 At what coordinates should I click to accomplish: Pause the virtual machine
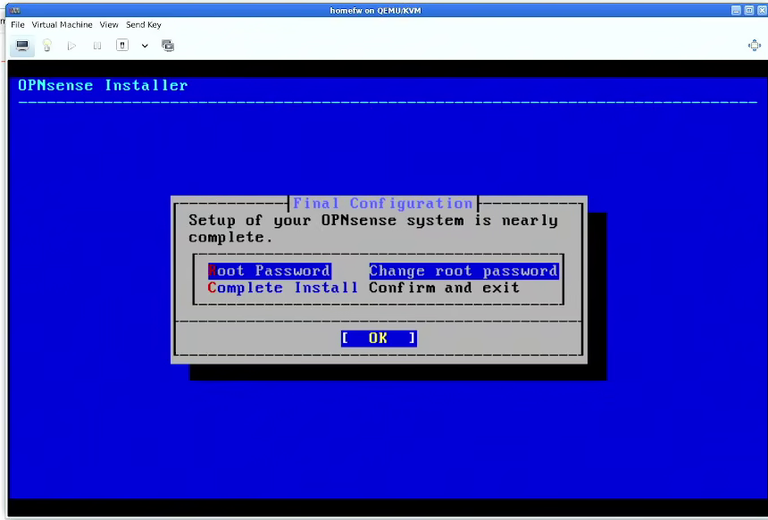pos(97,46)
